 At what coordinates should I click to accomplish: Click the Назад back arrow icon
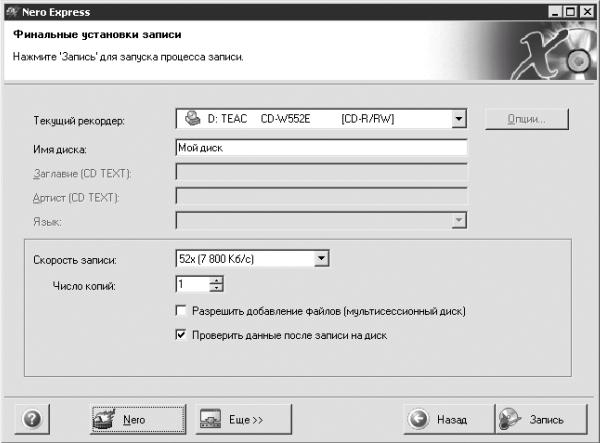[x=418, y=419]
